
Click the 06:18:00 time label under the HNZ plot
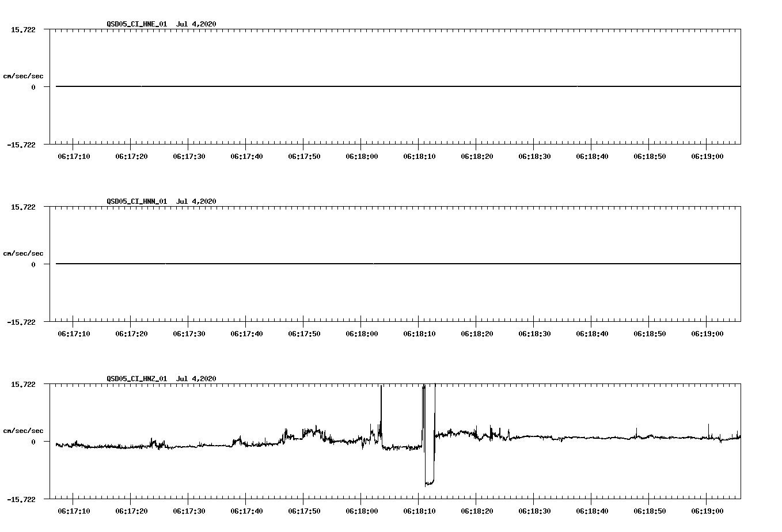362,511
